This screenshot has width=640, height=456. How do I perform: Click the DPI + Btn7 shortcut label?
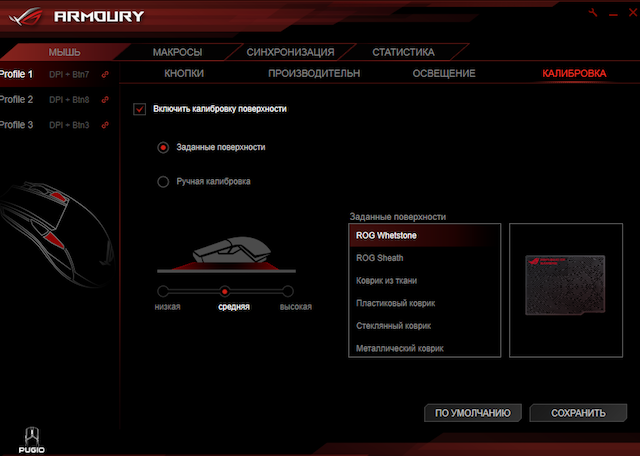[69, 75]
